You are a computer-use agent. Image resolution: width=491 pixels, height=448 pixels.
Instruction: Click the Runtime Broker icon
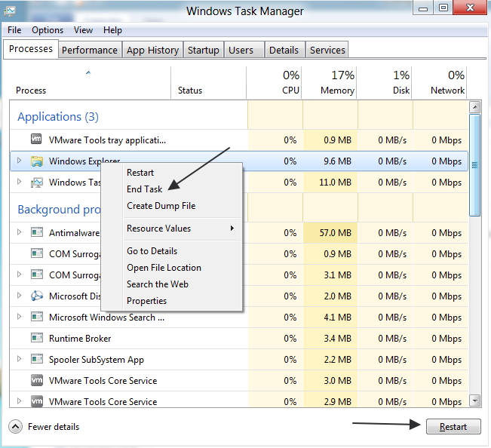pos(37,338)
